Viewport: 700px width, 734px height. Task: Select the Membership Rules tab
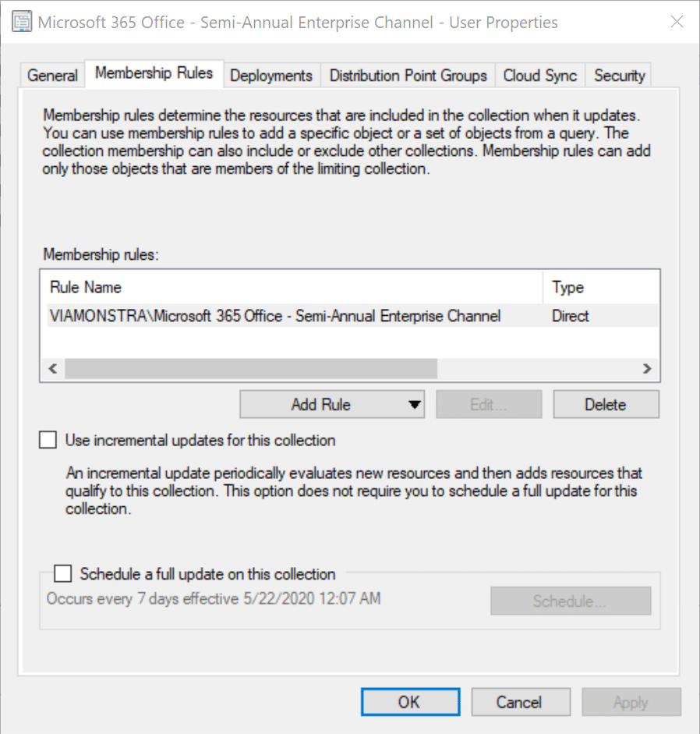pyautogui.click(x=154, y=73)
